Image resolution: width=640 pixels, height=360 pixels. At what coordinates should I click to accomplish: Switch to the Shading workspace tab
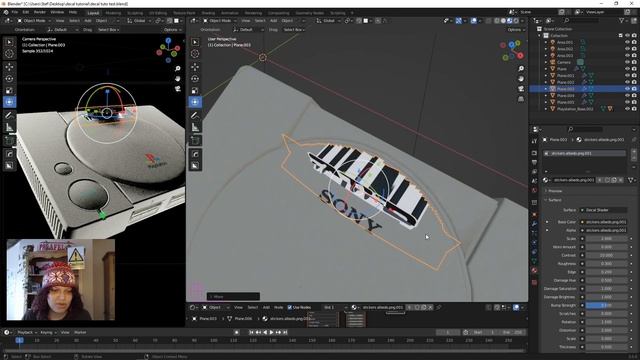pyautogui.click(x=208, y=13)
